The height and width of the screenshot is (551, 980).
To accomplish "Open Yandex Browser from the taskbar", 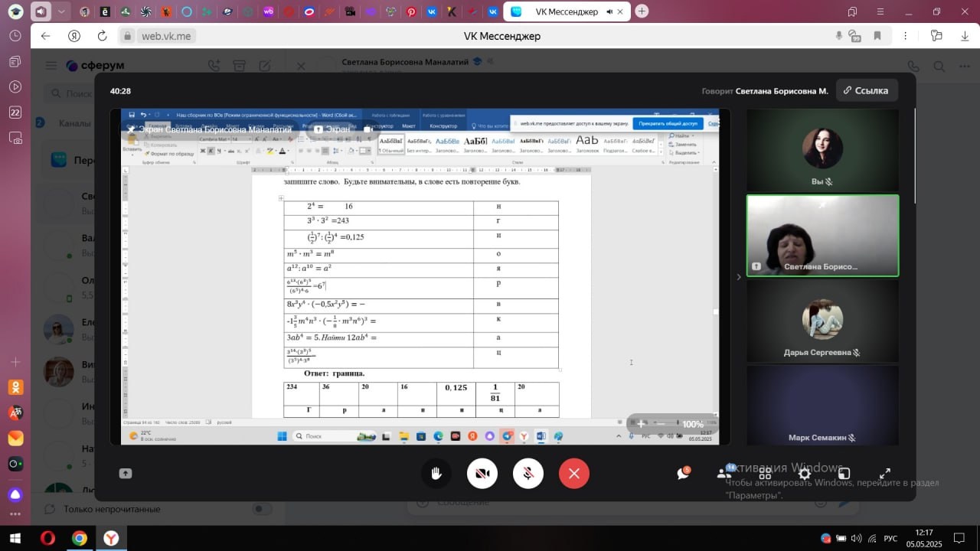I will pos(112,538).
